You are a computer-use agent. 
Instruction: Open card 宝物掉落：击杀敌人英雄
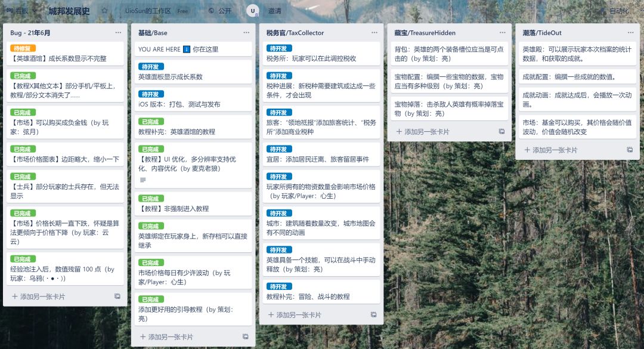(450, 109)
